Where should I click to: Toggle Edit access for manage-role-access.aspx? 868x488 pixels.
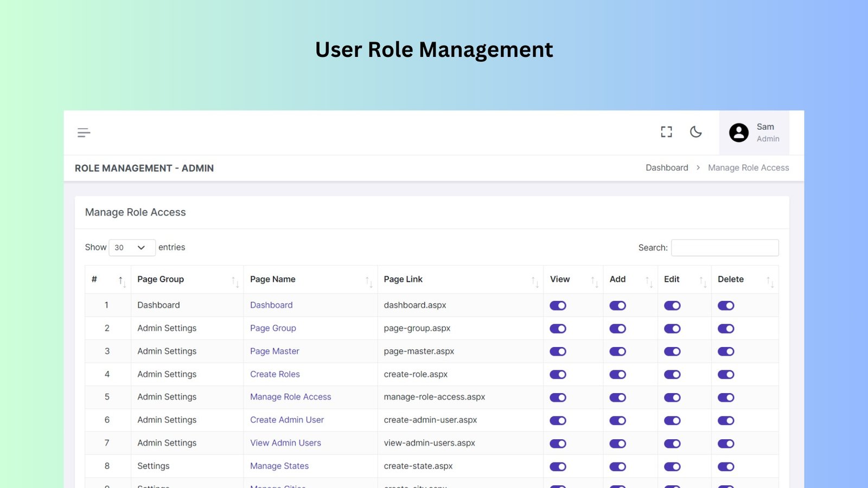(x=672, y=397)
